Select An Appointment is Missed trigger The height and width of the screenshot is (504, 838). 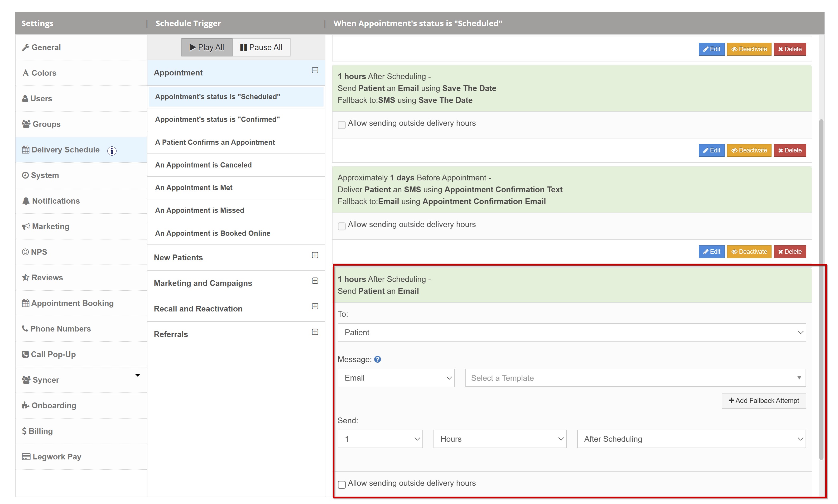click(236, 210)
